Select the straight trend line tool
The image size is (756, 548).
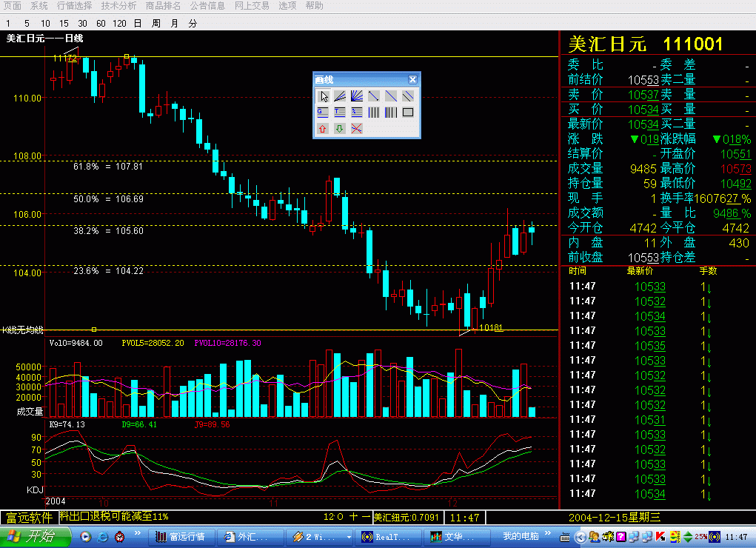click(390, 96)
